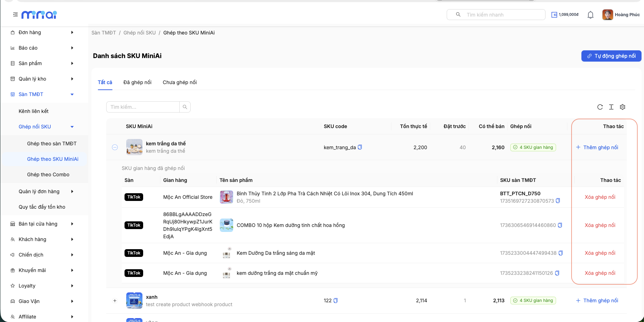Copy the SKU code kem_trang_da
Viewport: 644px width, 322px height.
[360, 147]
